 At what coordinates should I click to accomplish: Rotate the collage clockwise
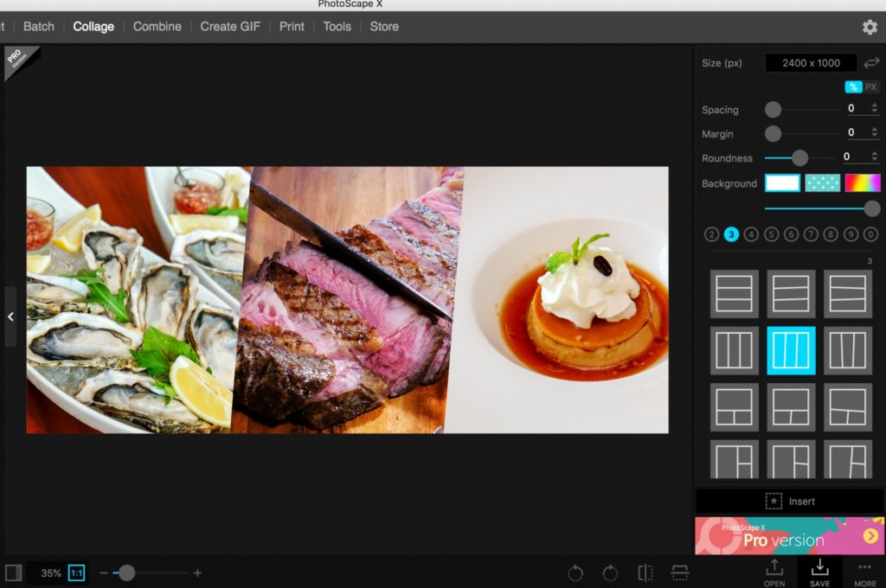coord(610,572)
